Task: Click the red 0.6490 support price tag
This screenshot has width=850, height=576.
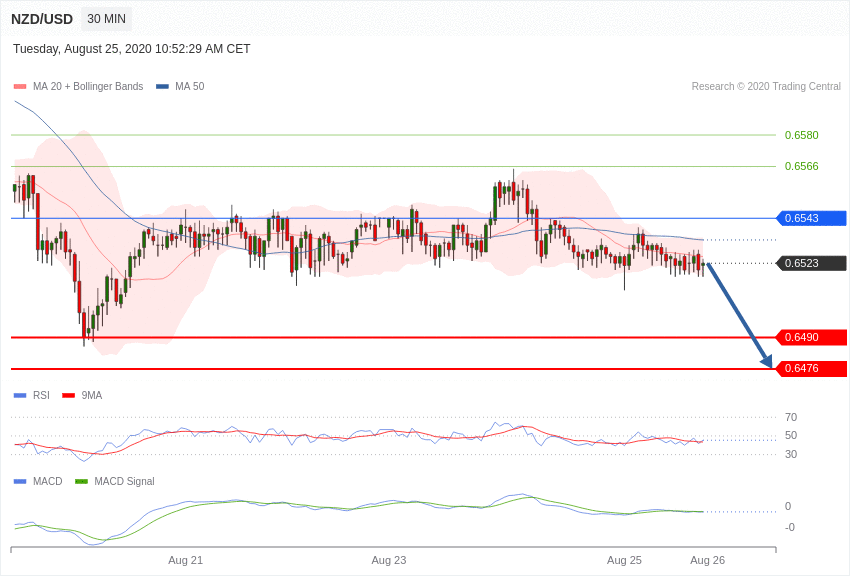Action: click(812, 338)
